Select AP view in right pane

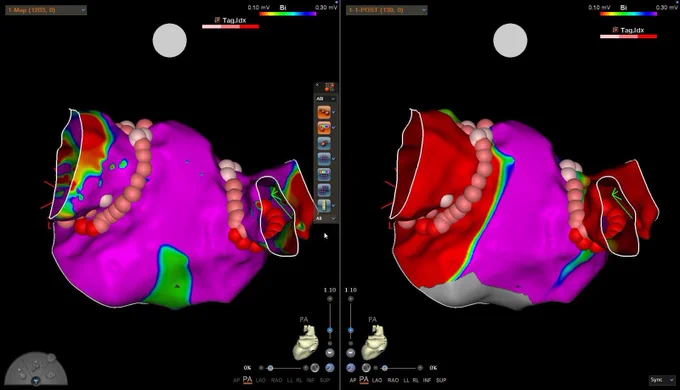click(x=353, y=380)
